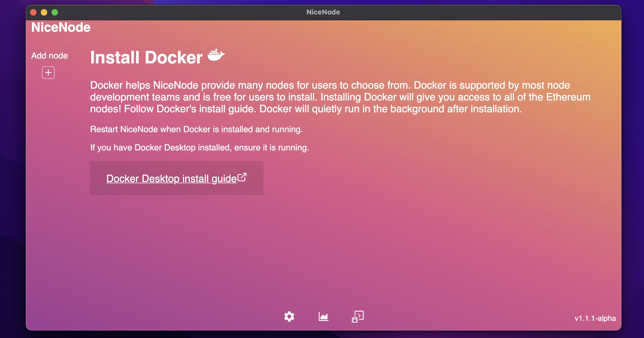This screenshot has height=338, width=644.
Task: Open the Docker Desktop install guide link
Action: click(x=171, y=178)
